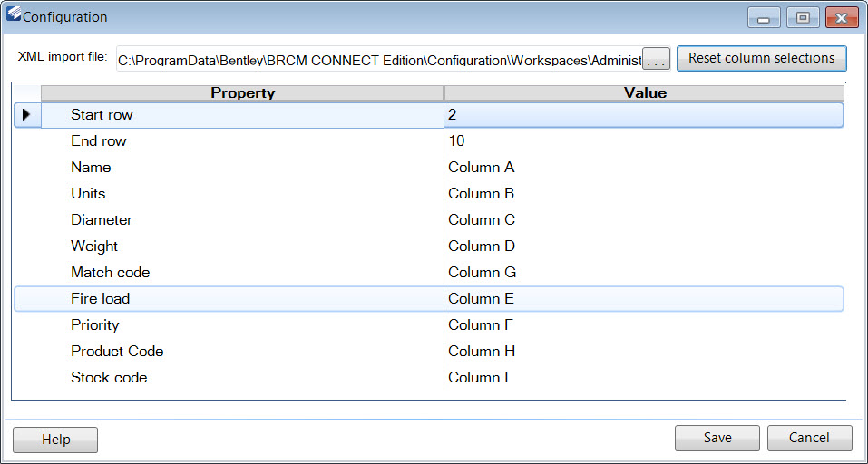Cancel the configuration changes

(x=809, y=438)
